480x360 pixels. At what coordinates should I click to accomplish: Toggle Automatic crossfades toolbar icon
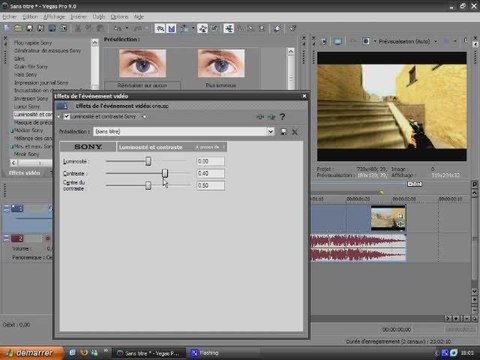coord(172,29)
